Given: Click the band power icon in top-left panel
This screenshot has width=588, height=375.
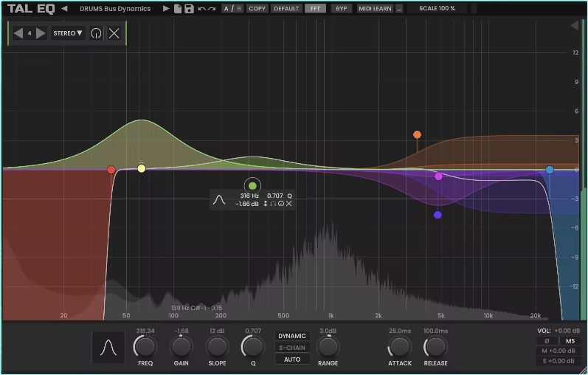Looking at the screenshot, I should [x=96, y=33].
